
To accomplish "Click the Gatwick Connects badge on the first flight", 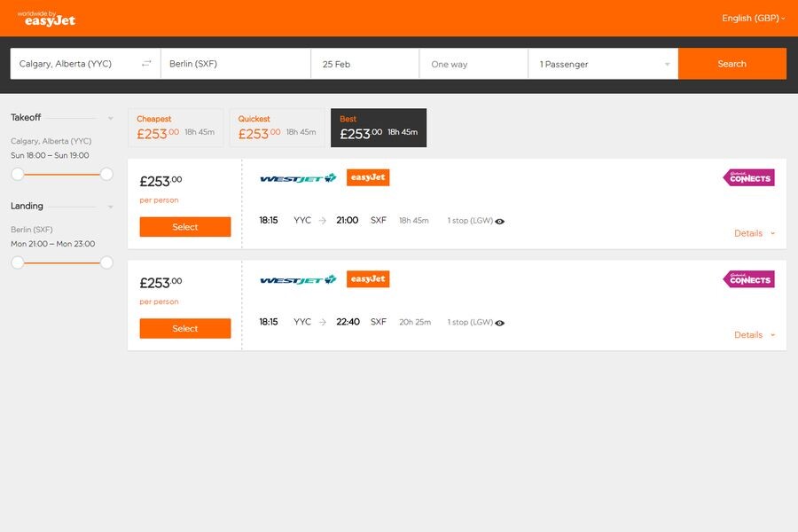I will pos(748,177).
